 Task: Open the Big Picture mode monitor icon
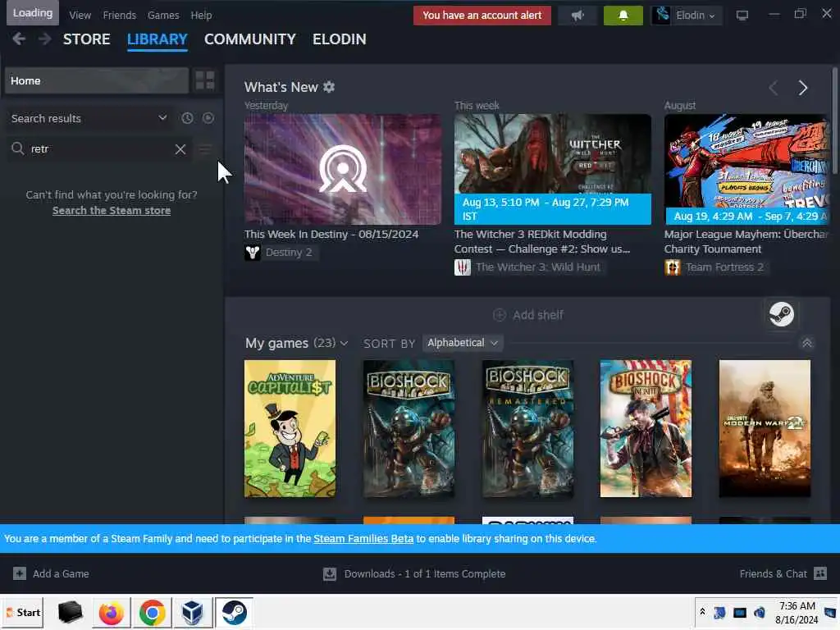point(742,15)
